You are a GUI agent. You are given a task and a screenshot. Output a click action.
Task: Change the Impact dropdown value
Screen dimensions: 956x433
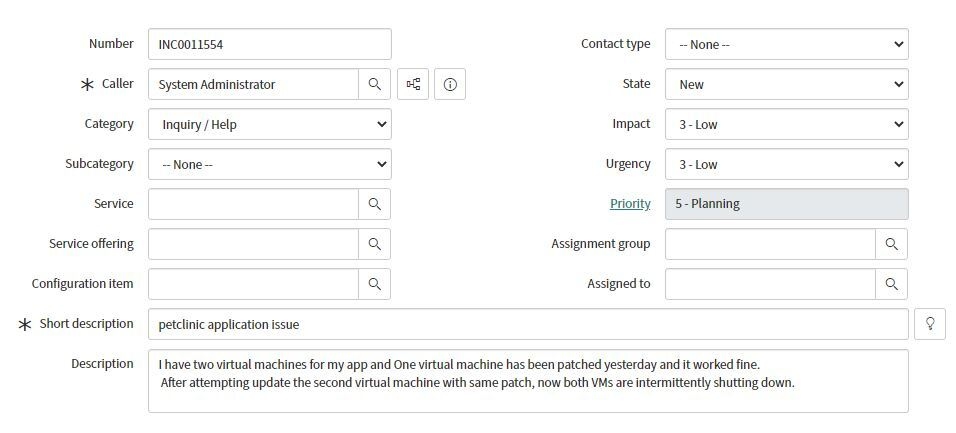coord(786,124)
